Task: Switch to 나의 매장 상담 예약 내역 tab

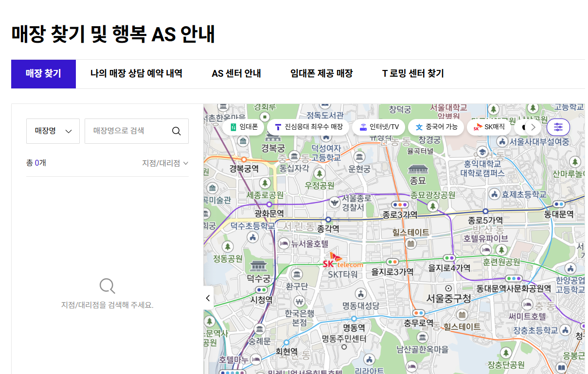Action: [x=136, y=74]
